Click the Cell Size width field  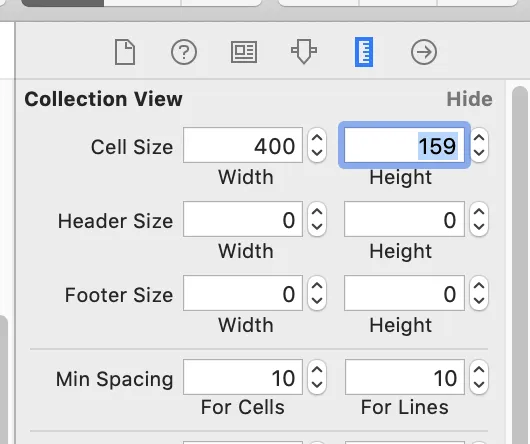243,145
